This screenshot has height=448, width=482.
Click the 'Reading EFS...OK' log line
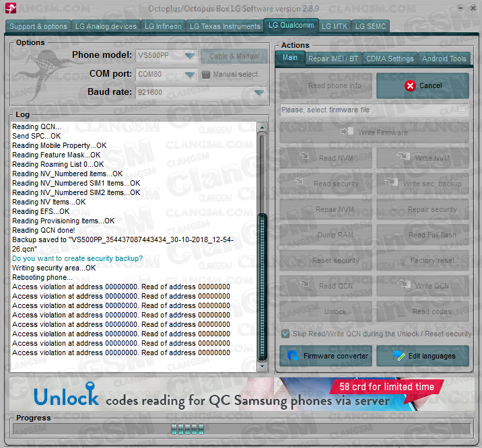(x=41, y=211)
